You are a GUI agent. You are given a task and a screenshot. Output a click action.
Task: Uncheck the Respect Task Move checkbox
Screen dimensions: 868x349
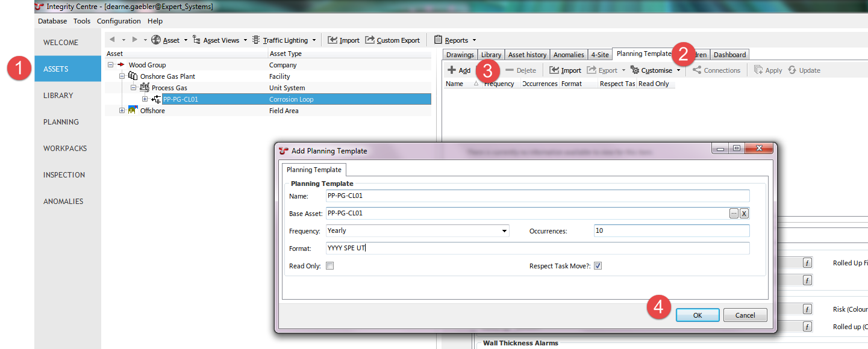click(x=598, y=266)
